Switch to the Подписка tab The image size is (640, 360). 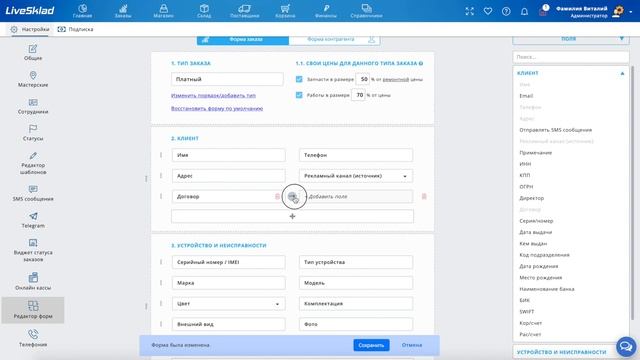click(x=76, y=29)
